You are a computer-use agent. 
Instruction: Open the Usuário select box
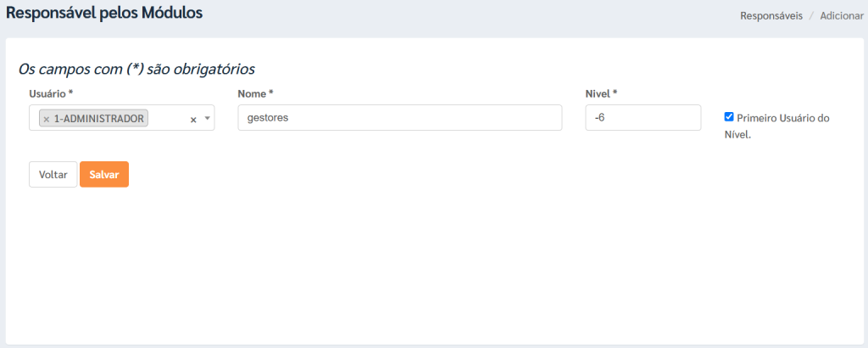tap(122, 118)
